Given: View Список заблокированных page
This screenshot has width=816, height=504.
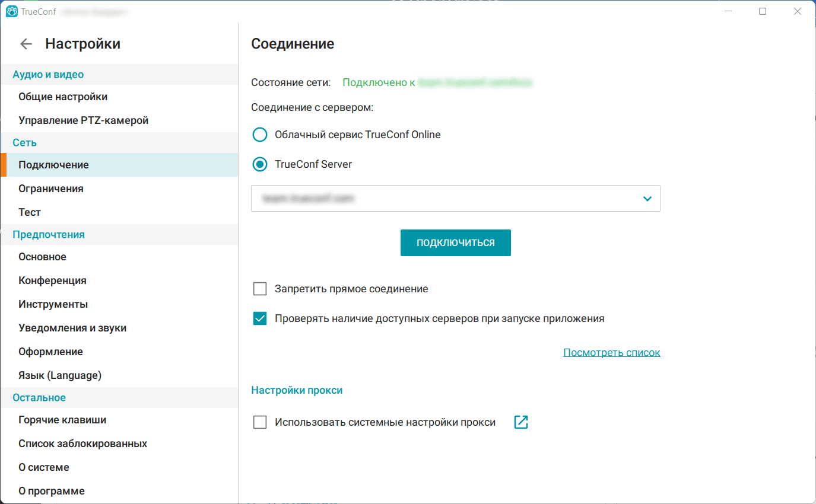Looking at the screenshot, I should click(x=119, y=444).
